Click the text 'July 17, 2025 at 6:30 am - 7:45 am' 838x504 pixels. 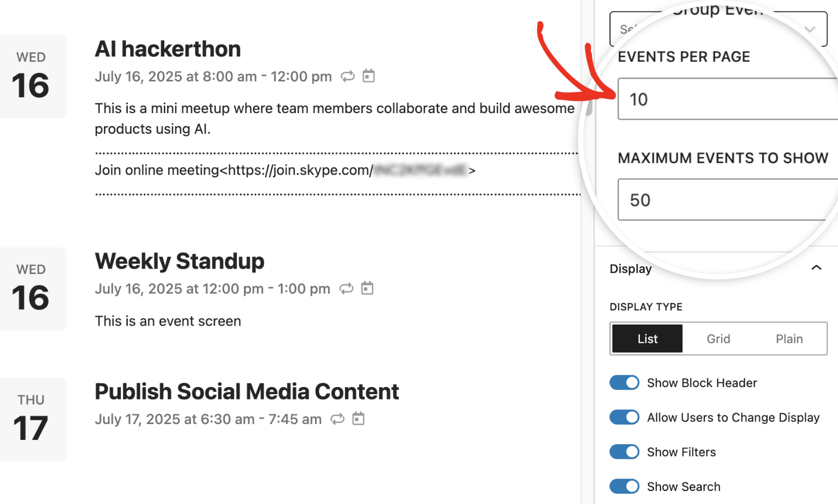[208, 419]
